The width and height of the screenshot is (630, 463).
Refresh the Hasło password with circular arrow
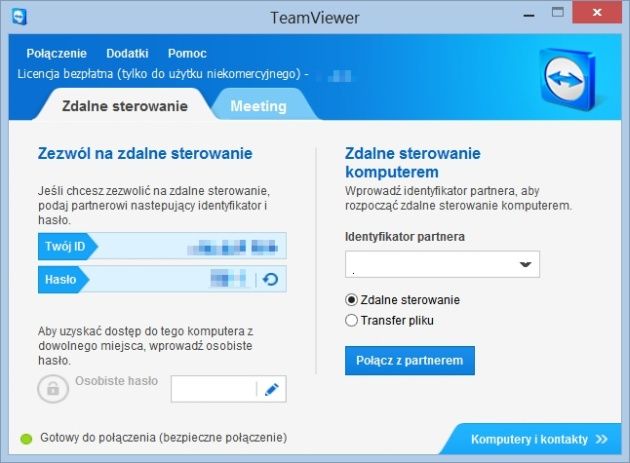click(x=270, y=279)
